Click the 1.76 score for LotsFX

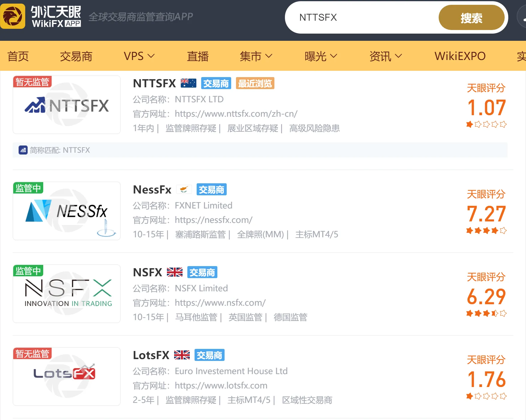tap(486, 379)
